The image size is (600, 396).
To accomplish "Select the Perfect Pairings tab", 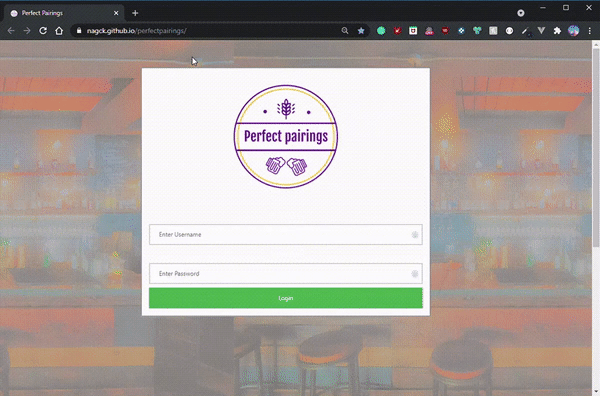I will (64, 13).
